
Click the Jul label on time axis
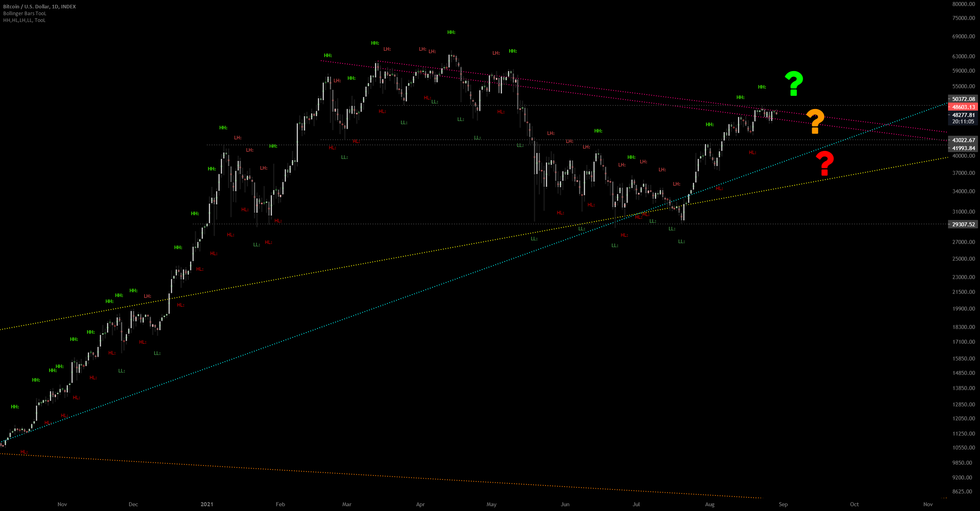pos(636,504)
